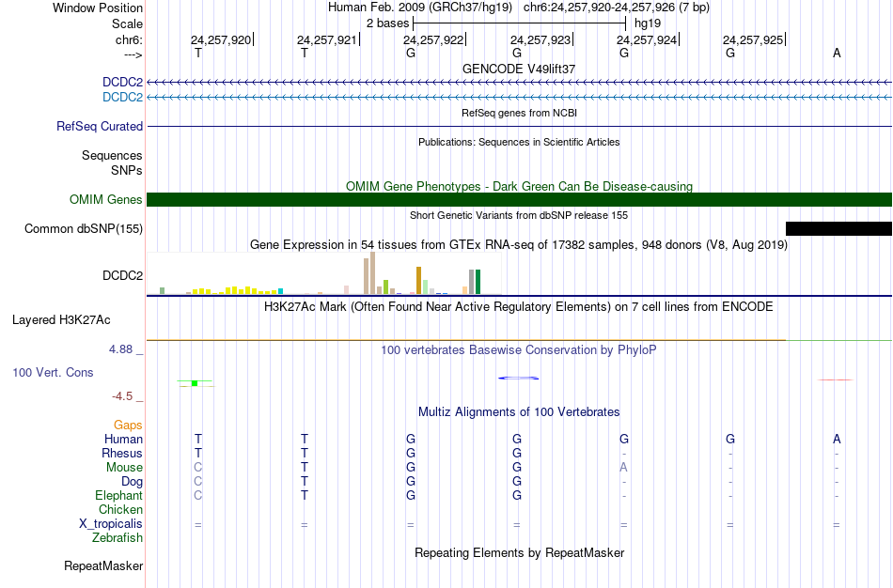This screenshot has height=588, width=893.
Task: Click the Mouse species row label
Action: (x=124, y=468)
